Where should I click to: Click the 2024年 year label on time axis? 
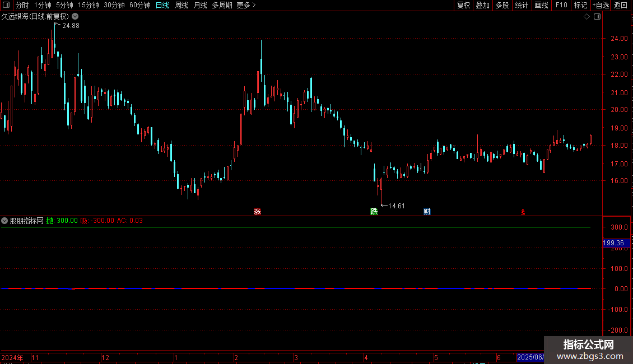pyautogui.click(x=12, y=357)
